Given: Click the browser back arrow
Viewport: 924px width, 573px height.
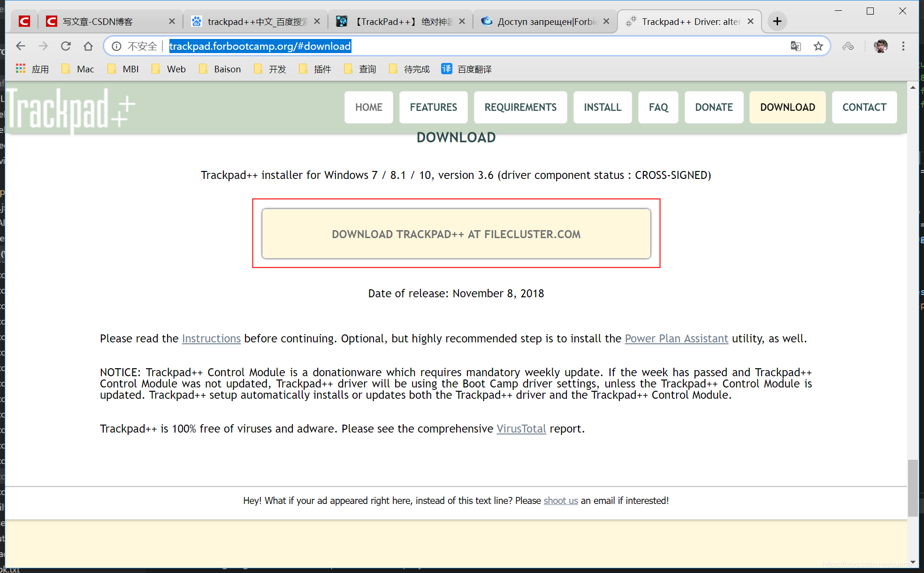Looking at the screenshot, I should coord(20,46).
